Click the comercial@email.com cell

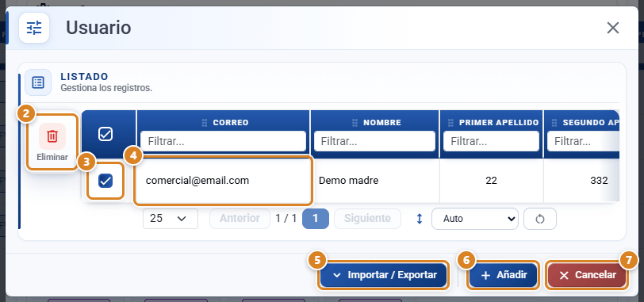coord(223,181)
